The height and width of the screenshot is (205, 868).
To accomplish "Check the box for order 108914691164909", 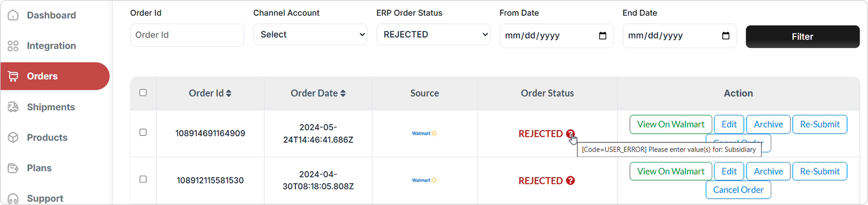I will tap(143, 132).
